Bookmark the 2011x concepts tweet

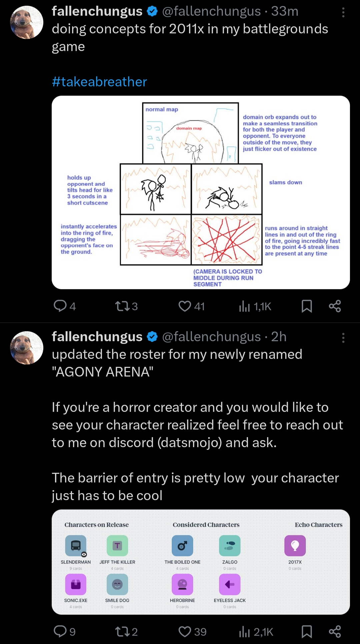point(307,306)
